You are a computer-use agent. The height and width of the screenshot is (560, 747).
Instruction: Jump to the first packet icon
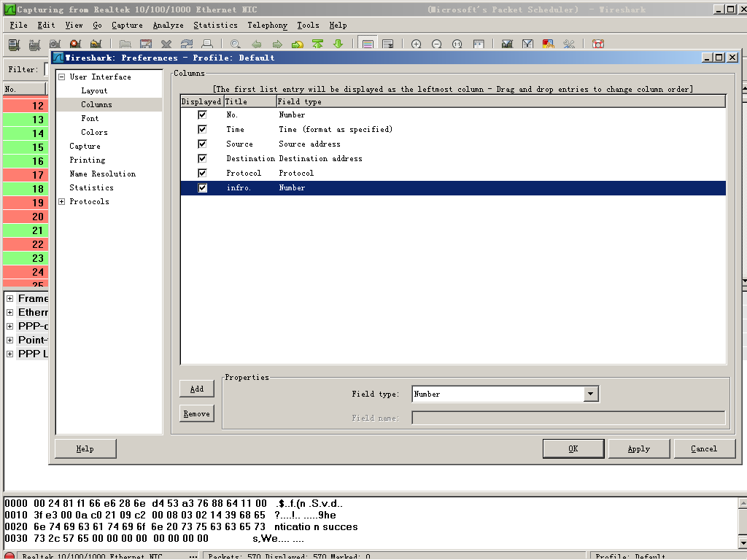coord(318,44)
